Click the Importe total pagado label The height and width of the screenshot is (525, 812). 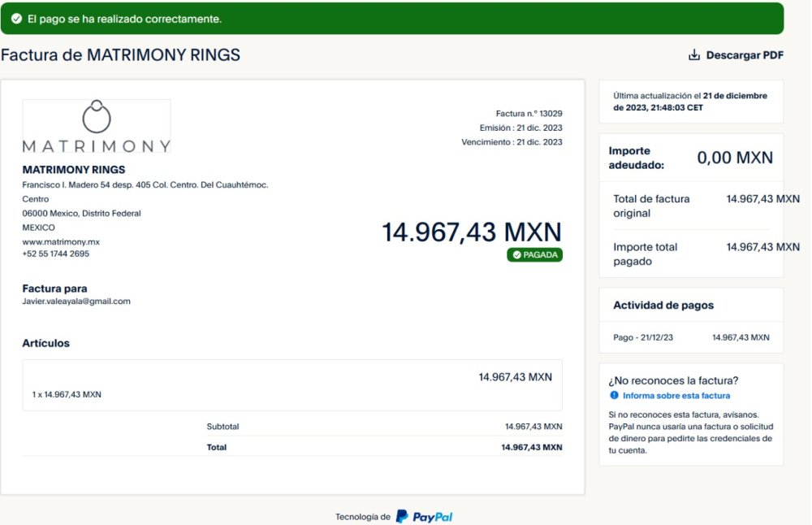[646, 254]
